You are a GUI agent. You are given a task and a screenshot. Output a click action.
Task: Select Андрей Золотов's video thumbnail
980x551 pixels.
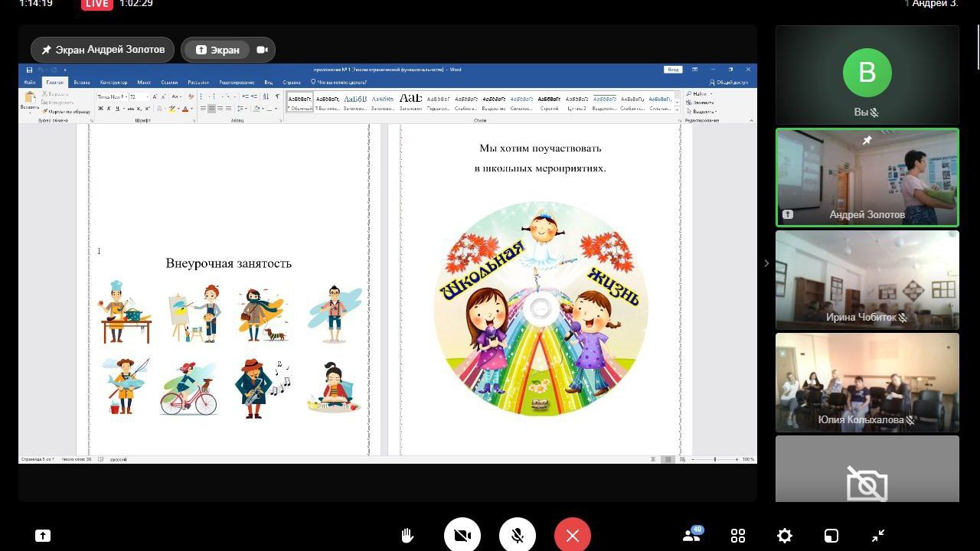[867, 178]
